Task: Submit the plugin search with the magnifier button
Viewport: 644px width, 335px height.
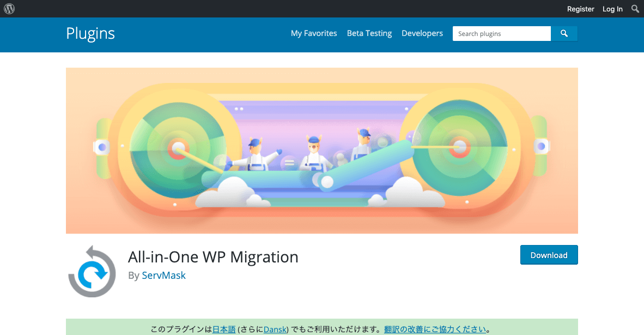Action: click(564, 33)
